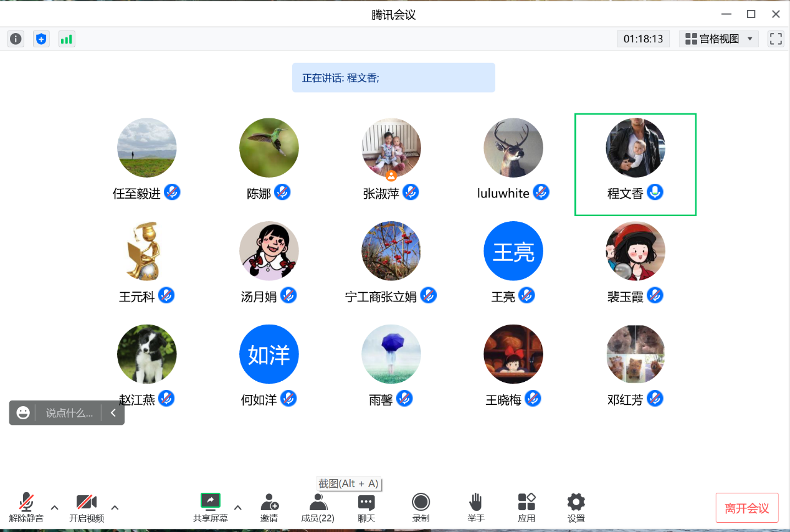Unmute microphone with 解除静音

(x=26, y=507)
